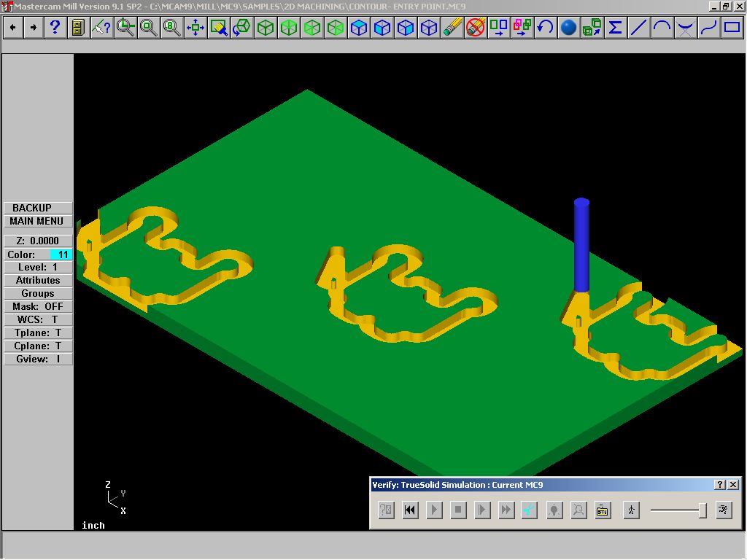
Task: Click the running figure fast speed icon
Action: coord(724,510)
